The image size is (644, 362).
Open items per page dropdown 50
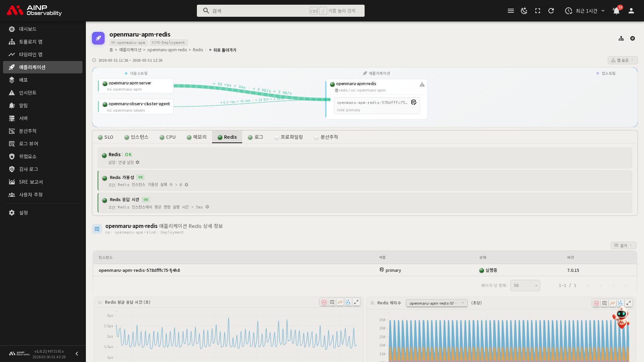[525, 286]
